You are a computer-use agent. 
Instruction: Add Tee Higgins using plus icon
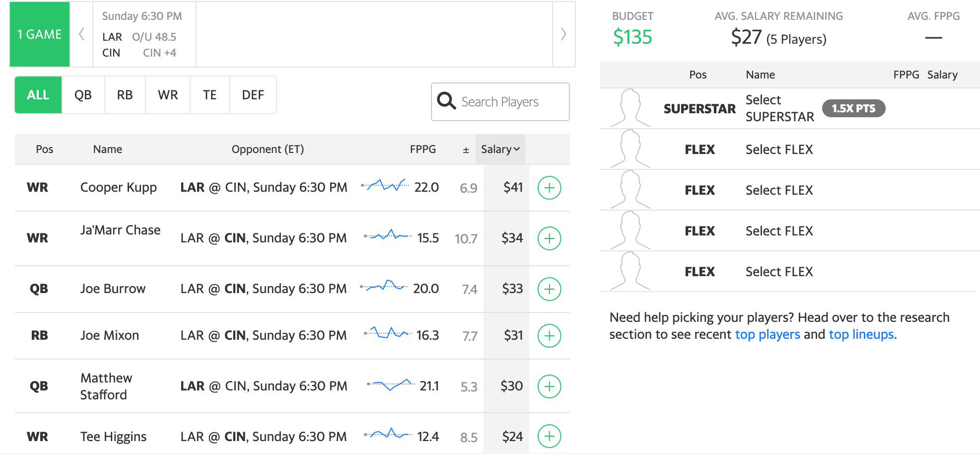pyautogui.click(x=549, y=436)
